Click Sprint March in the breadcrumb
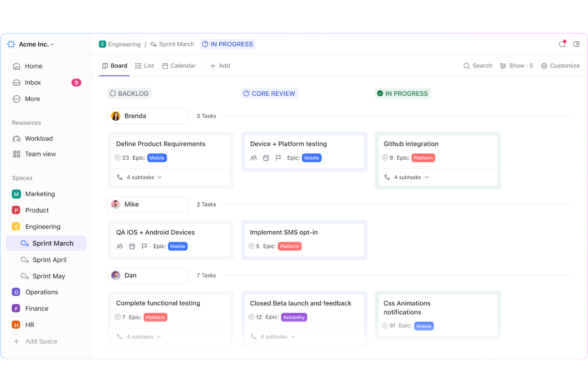The height and width of the screenshot is (392, 588). [172, 44]
